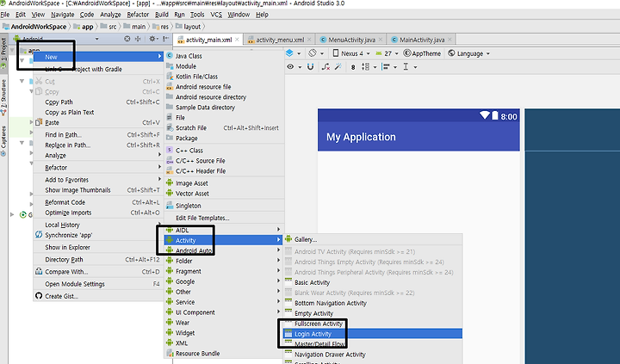Click Synchronize 'app' context item
Image resolution: width=620 pixels, height=364 pixels.
pyautogui.click(x=98, y=235)
